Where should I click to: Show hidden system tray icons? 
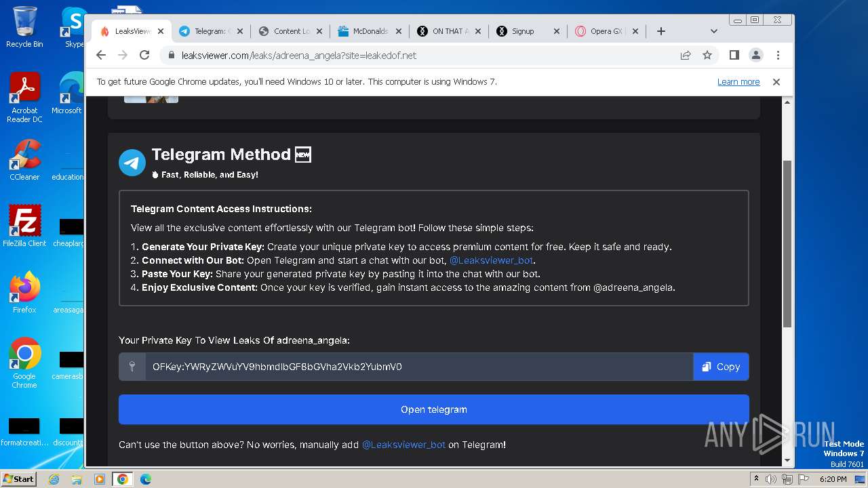(756, 479)
